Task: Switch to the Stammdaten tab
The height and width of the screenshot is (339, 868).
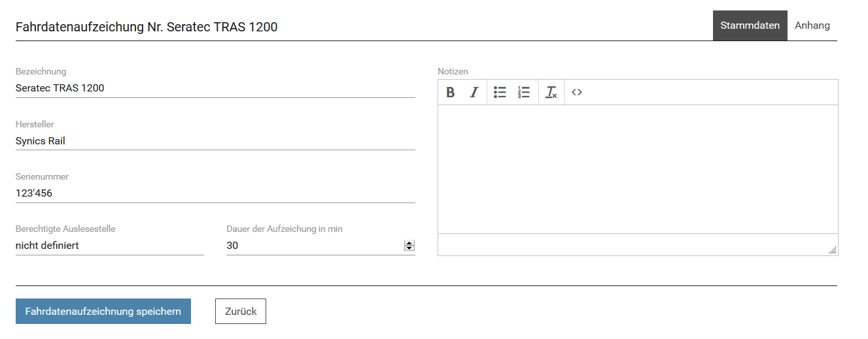Action: pos(750,25)
